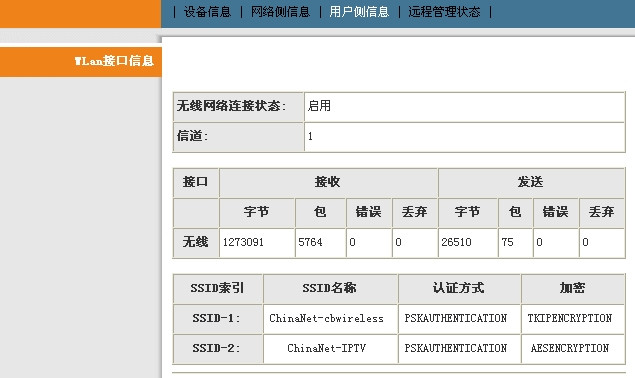Select received packets value 5764

[310, 242]
